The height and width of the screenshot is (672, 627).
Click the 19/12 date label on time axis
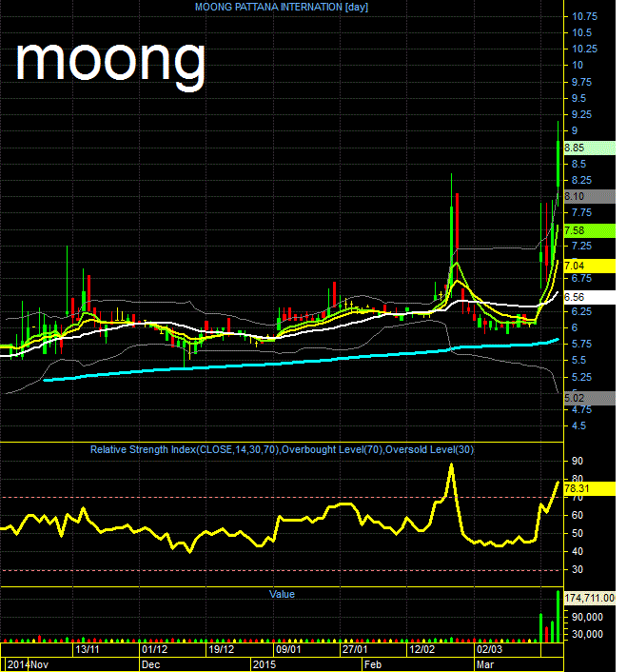tap(222, 649)
